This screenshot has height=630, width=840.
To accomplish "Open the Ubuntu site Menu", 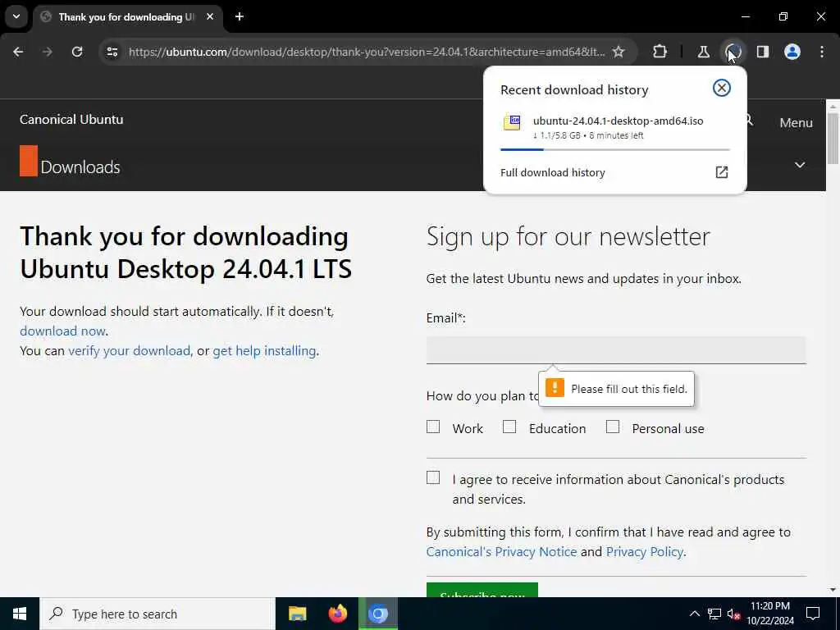I will [796, 123].
